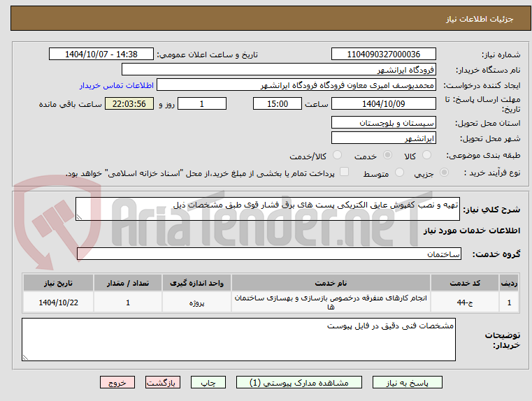Image resolution: width=532 pixels, height=401 pixels.
Task: Click the deadline time field 15:00
Action: pos(278,103)
